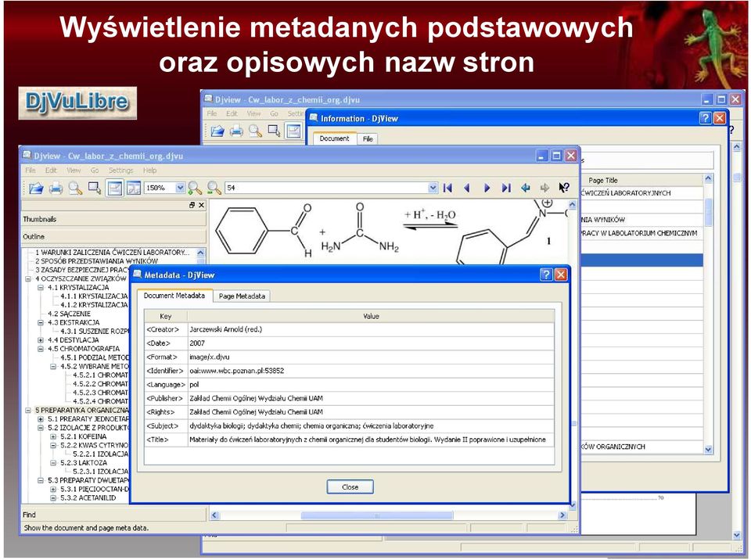Expand the 5.3.1 PIĘCIOOCTAN tree node

pos(53,490)
